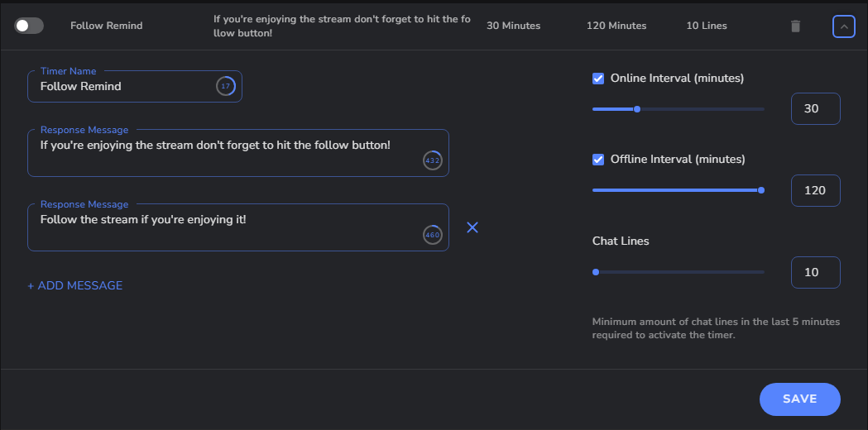
Task: Click the Online Interval slider handle
Action: tap(636, 109)
